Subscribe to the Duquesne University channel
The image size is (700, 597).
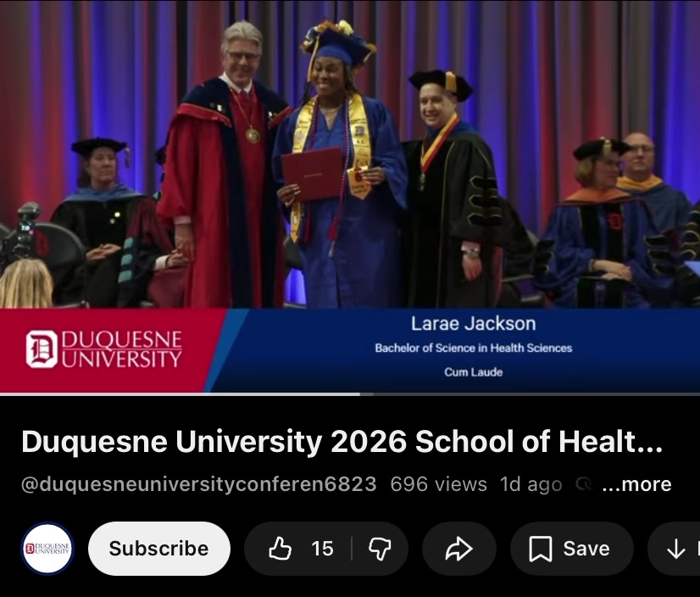click(x=159, y=549)
